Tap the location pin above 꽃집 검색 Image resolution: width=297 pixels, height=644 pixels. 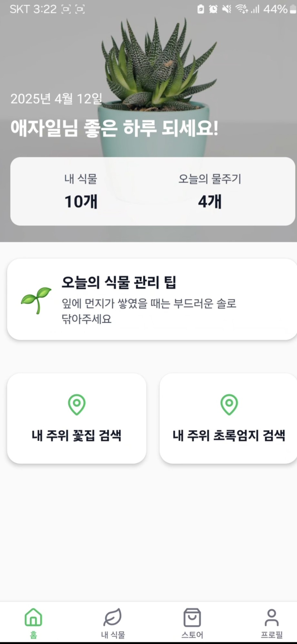(77, 404)
